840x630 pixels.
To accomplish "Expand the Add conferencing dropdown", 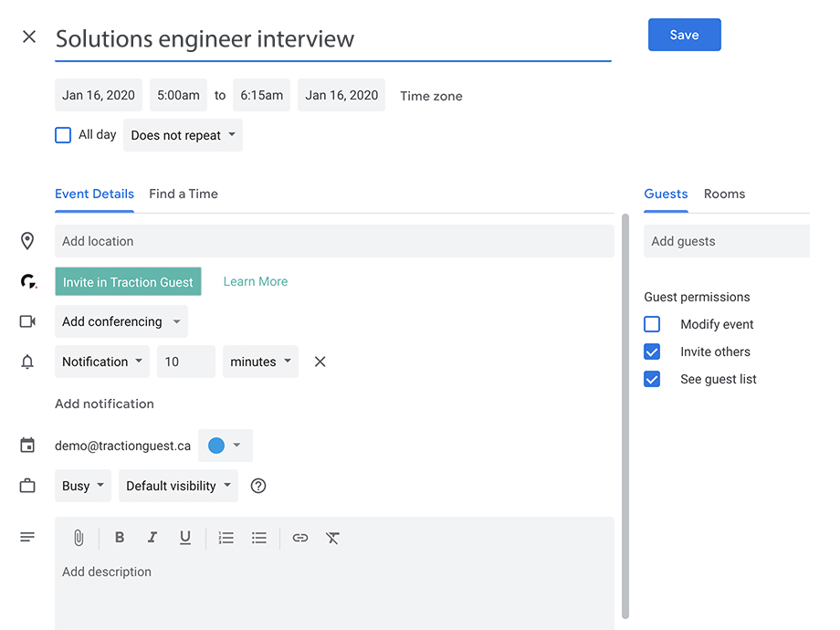I will tap(121, 321).
